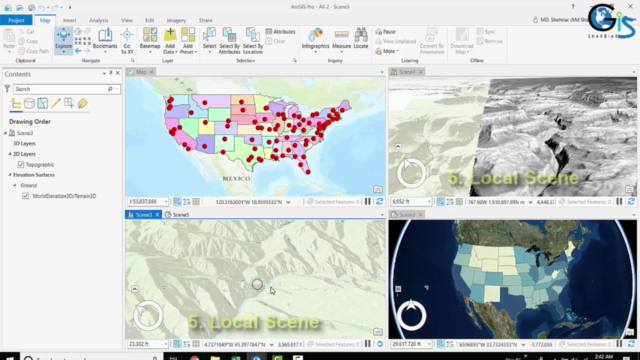
Task: Open Select By Attributes
Action: (x=229, y=41)
